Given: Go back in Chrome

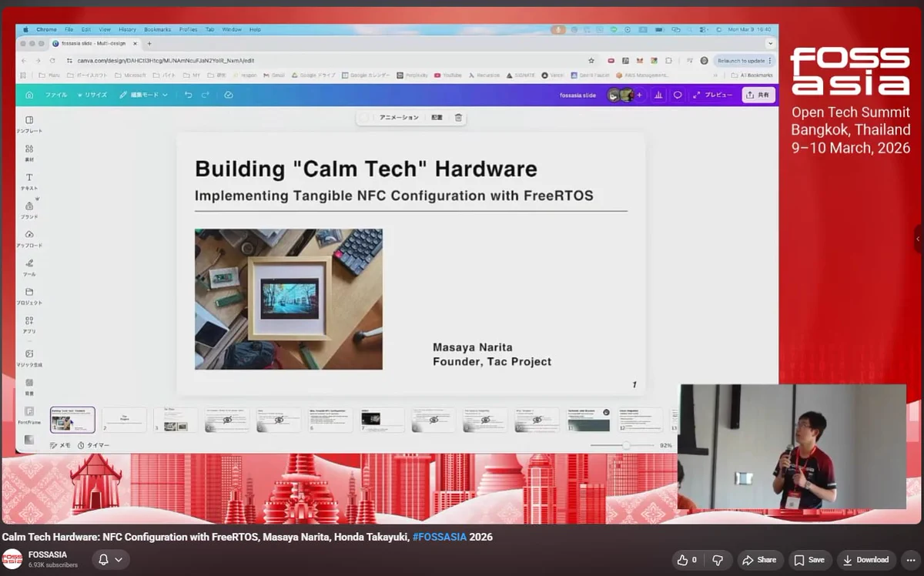Looking at the screenshot, I should tap(24, 60).
